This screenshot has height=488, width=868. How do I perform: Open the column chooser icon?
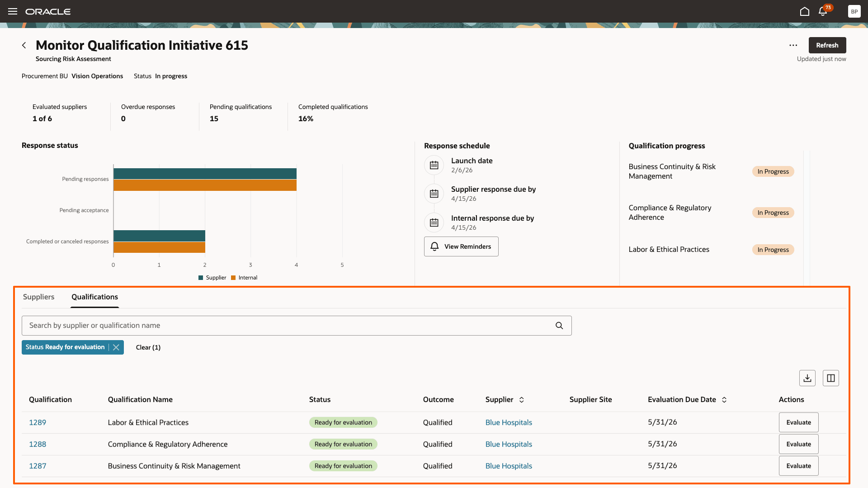tap(830, 378)
